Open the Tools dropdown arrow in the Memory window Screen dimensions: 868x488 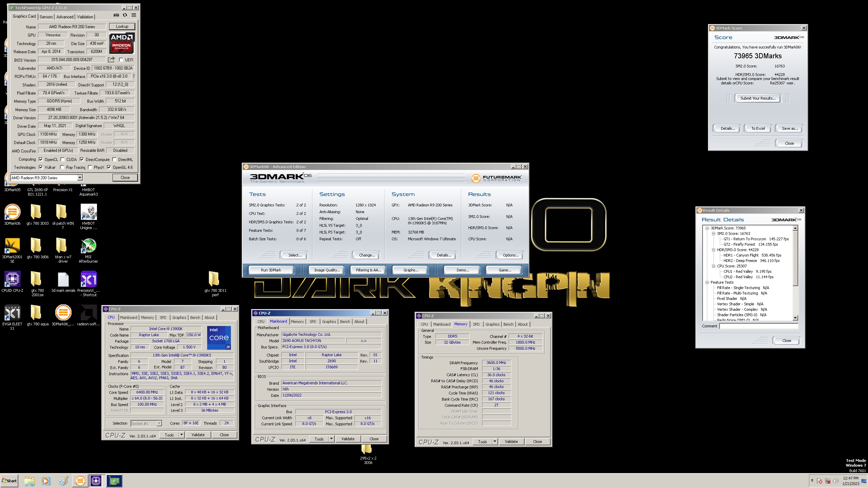tap(495, 442)
